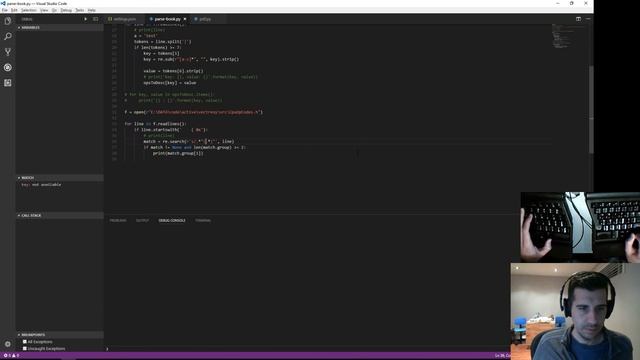
Task: Open the View menu
Action: click(44, 10)
